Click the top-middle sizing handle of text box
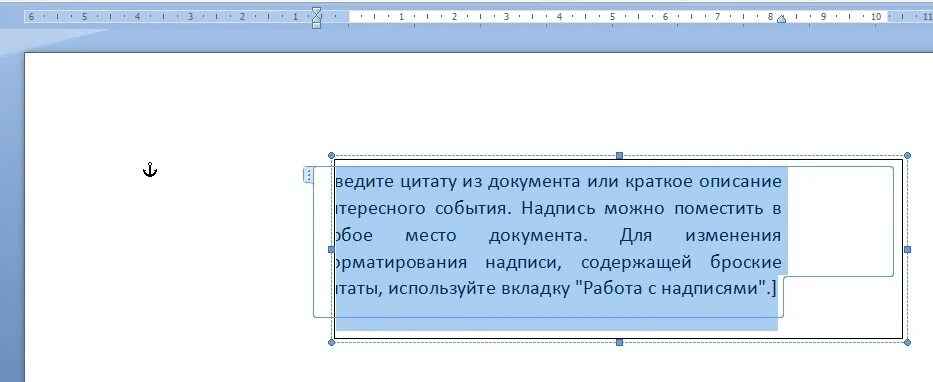 (x=619, y=155)
